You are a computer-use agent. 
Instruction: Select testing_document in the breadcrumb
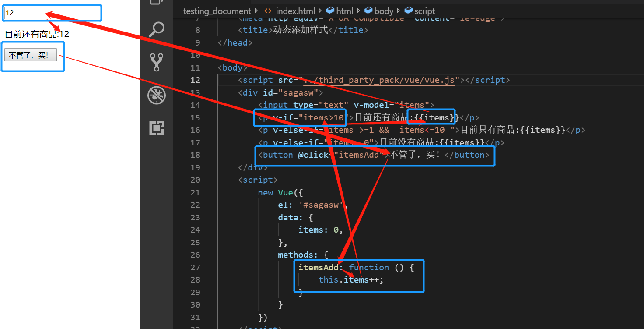(x=217, y=11)
